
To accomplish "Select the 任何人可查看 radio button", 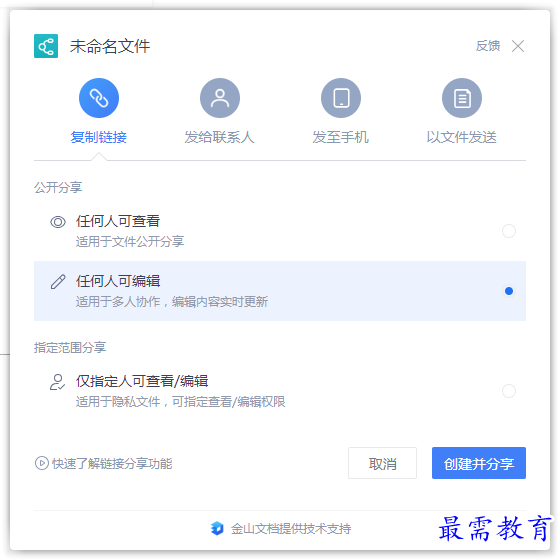I will (509, 231).
